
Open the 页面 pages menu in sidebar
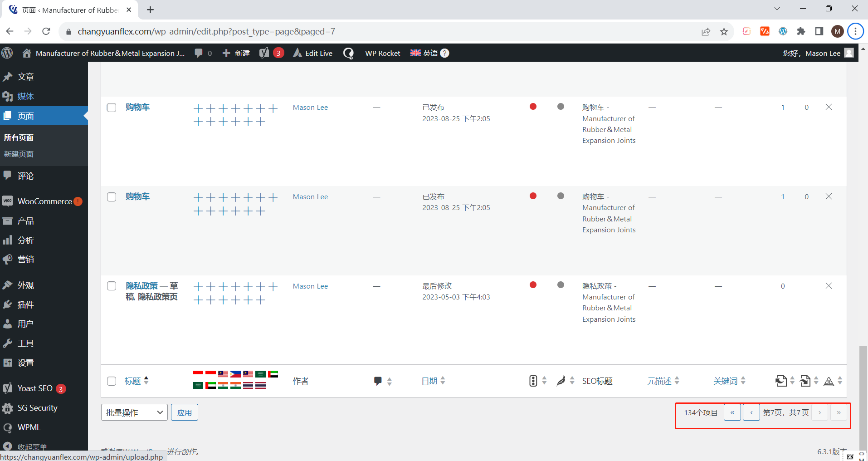[x=44, y=116]
